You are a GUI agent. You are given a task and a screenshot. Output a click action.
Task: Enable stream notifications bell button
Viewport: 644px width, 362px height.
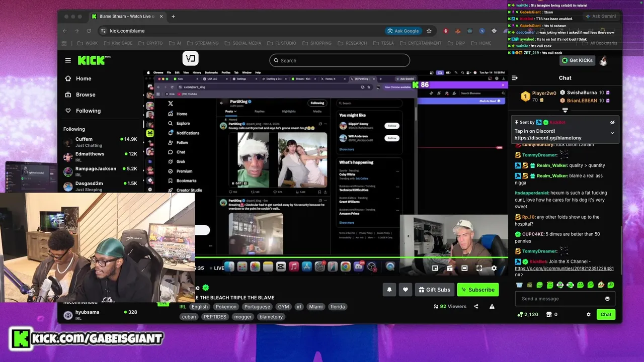(x=389, y=290)
